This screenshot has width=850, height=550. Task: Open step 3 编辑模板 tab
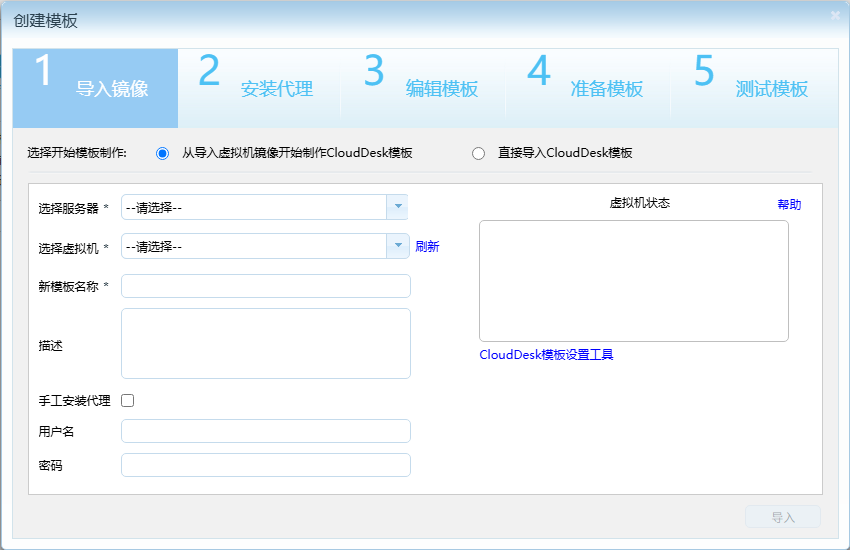[x=425, y=88]
